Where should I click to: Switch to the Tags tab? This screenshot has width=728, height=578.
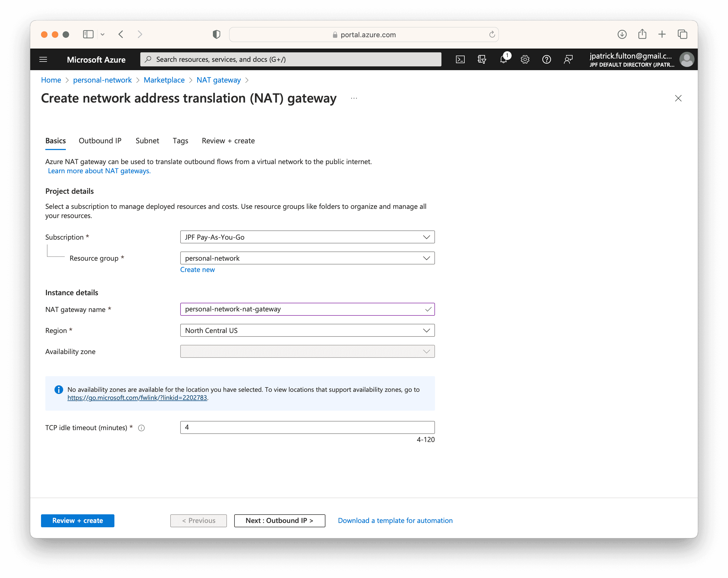[x=180, y=141]
